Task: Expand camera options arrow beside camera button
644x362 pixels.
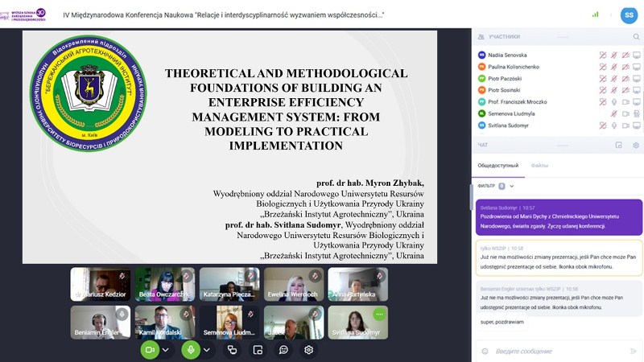Action: pos(166,350)
